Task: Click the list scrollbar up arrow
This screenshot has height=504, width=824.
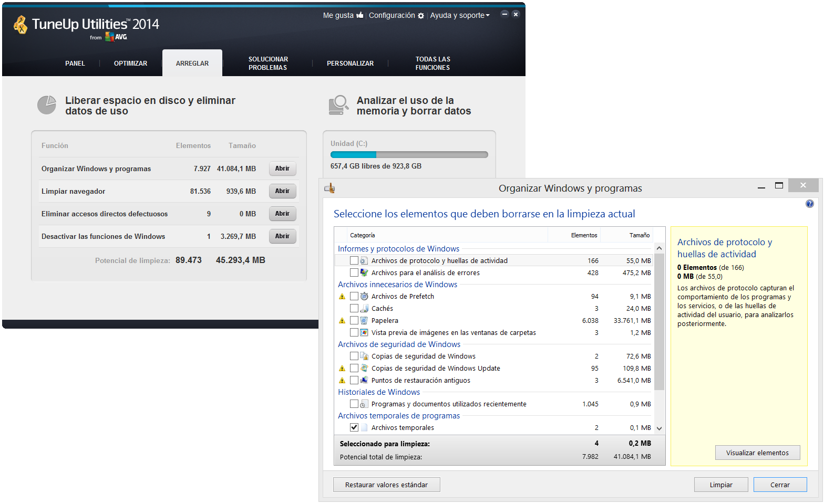Action: (x=659, y=248)
